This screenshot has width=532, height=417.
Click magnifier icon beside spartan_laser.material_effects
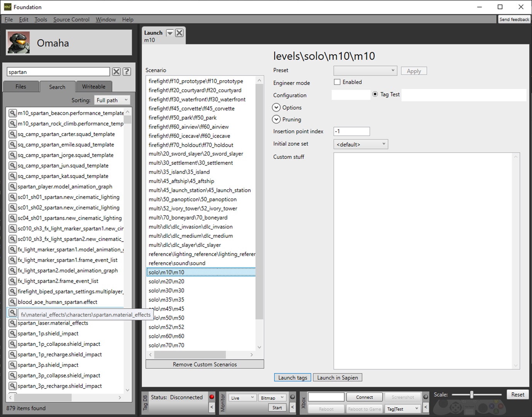[x=12, y=323]
